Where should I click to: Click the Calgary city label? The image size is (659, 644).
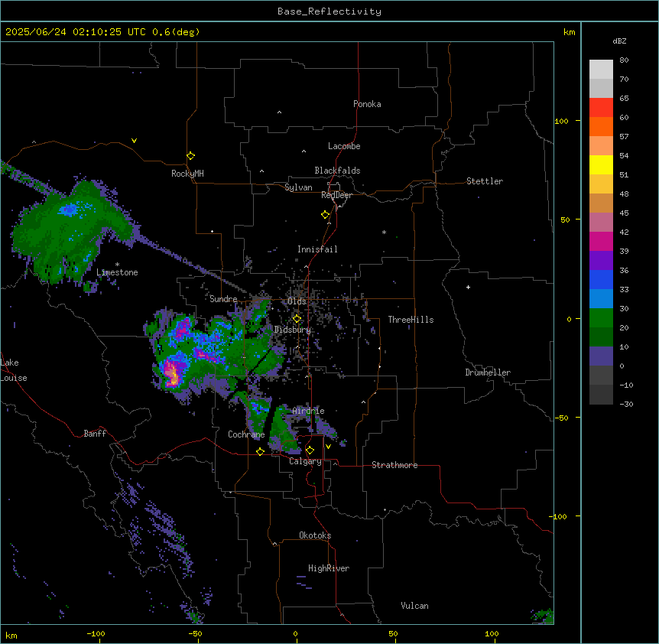[x=305, y=461]
